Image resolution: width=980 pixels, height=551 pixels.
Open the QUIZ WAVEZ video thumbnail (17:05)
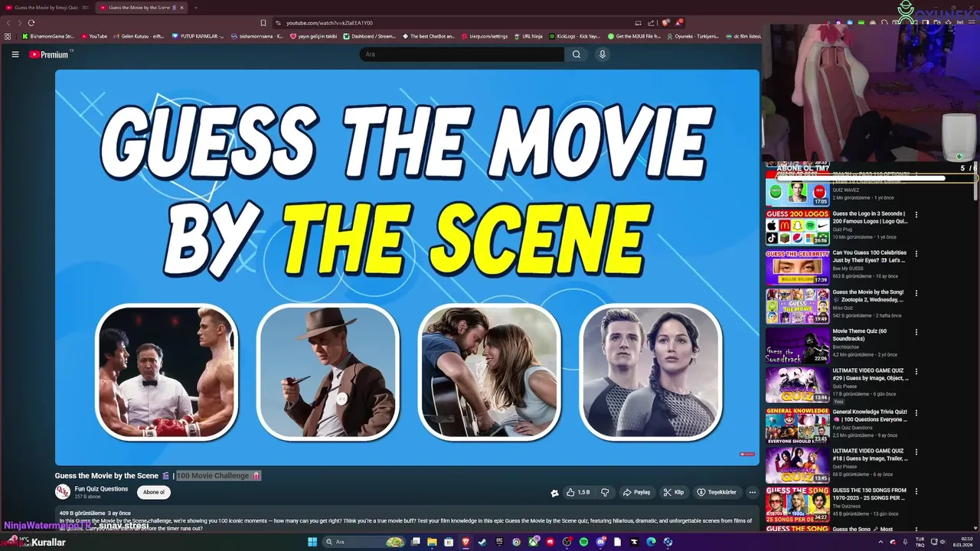[798, 191]
